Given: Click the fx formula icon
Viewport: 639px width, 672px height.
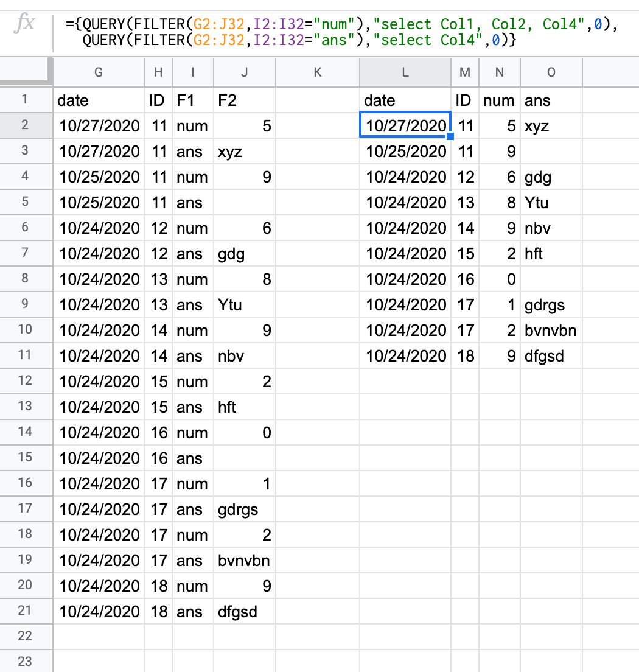Looking at the screenshot, I should tap(24, 23).
